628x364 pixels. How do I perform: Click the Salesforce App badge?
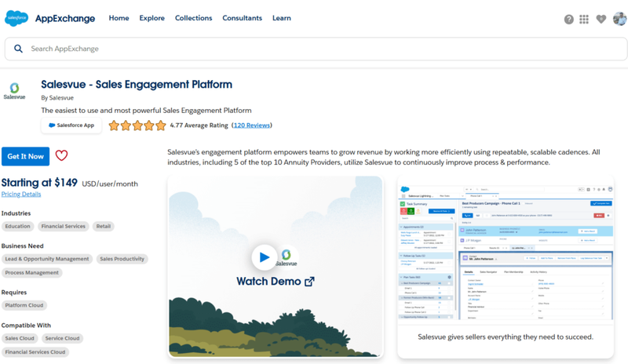(x=71, y=126)
